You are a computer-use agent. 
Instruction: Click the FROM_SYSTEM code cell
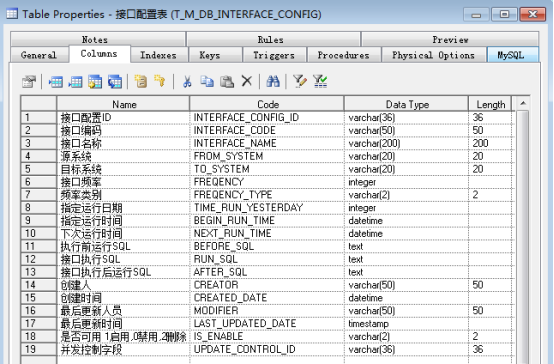[x=267, y=156]
